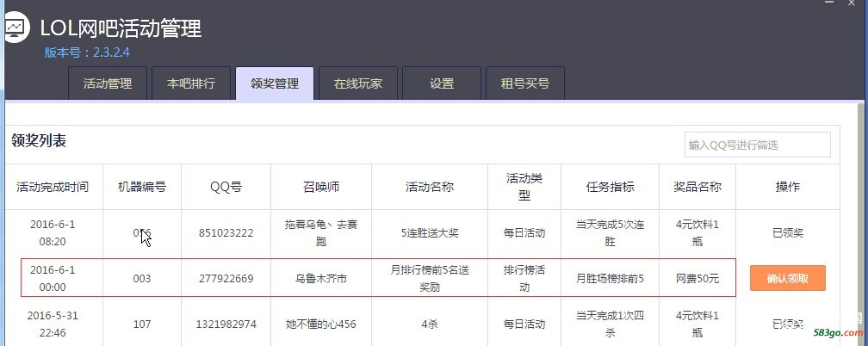Open the 租号买号 tab
The height and width of the screenshot is (346, 868).
525,83
